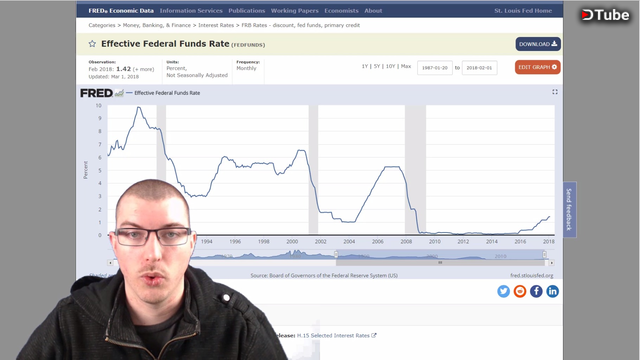
Task: Open Interest Rates breadcrumb
Action: coord(216,25)
